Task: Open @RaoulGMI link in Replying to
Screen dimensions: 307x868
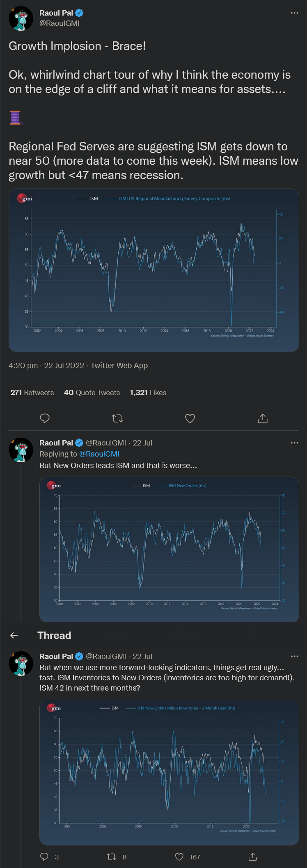Action: click(x=99, y=454)
